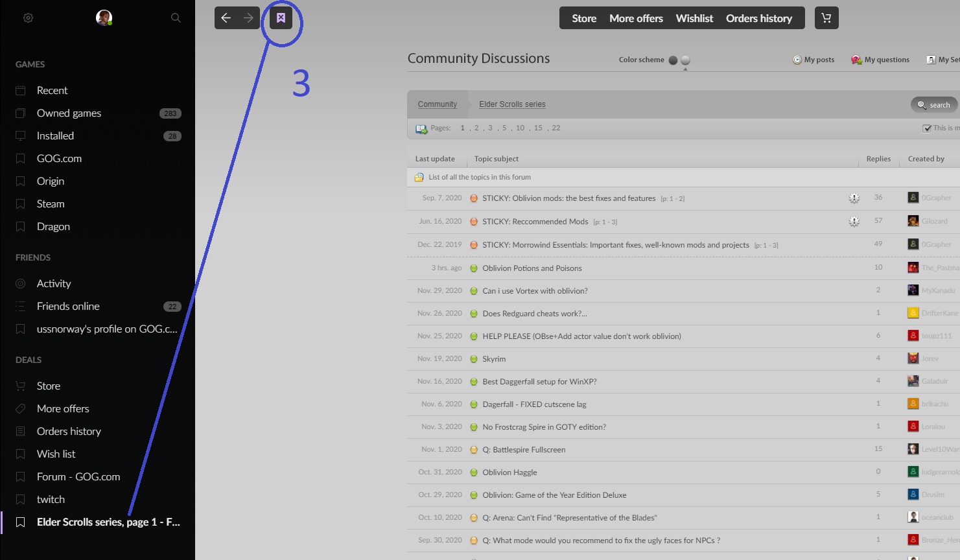The width and height of the screenshot is (960, 560).
Task: Toggle the bookmark button in toolbar
Action: point(281,18)
